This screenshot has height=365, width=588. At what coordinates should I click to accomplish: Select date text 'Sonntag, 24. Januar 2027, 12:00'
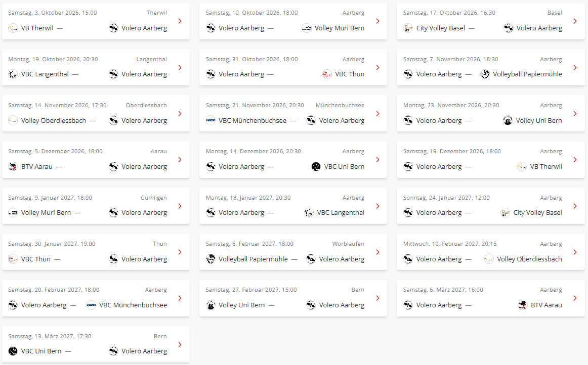pyautogui.click(x=446, y=198)
